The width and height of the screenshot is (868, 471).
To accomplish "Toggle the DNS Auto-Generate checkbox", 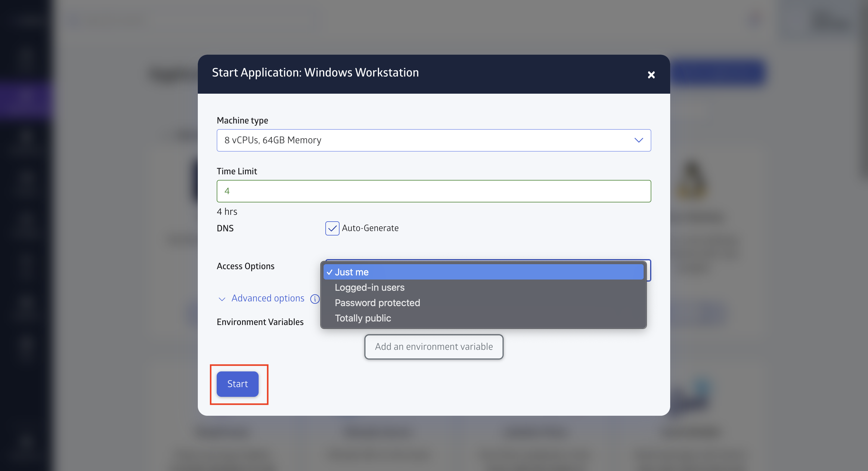I will (332, 228).
